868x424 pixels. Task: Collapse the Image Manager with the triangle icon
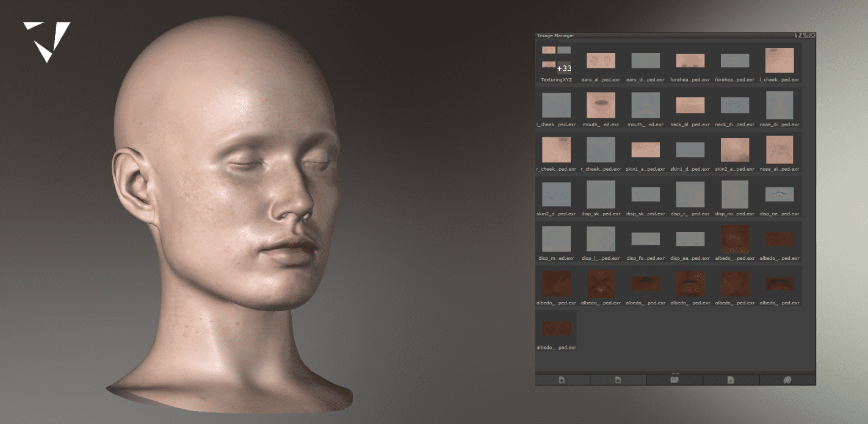pos(802,35)
